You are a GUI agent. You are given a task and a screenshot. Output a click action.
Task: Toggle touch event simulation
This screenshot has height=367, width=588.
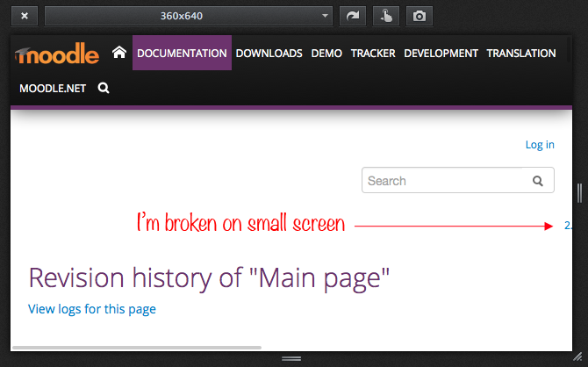coord(386,16)
